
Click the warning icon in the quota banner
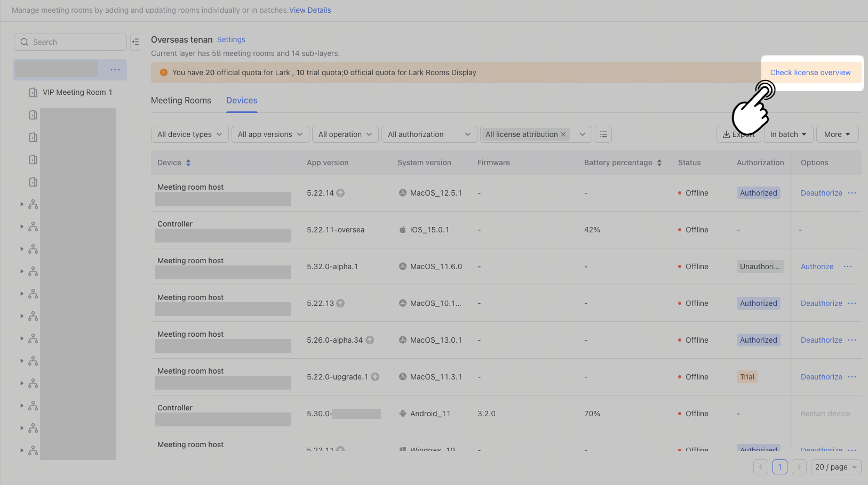[x=164, y=72]
